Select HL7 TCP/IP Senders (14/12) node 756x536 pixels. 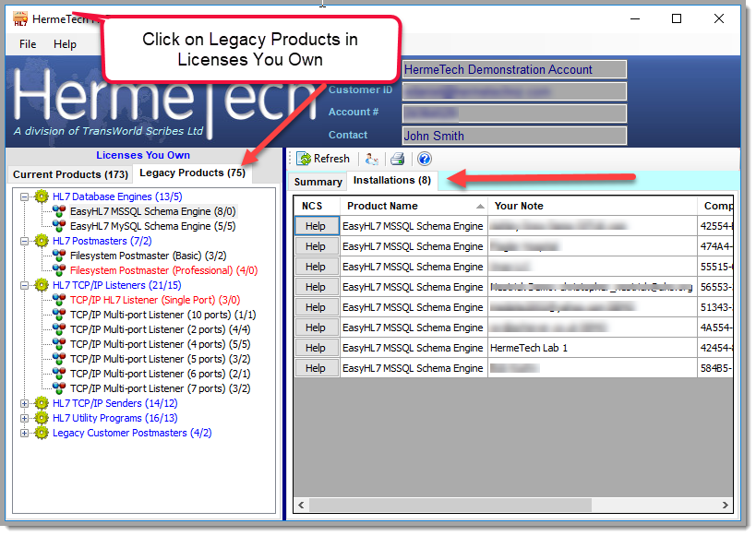tap(114, 403)
